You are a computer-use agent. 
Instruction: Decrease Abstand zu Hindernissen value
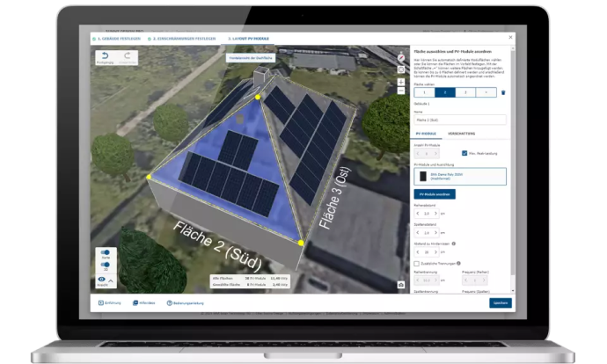[x=418, y=252]
